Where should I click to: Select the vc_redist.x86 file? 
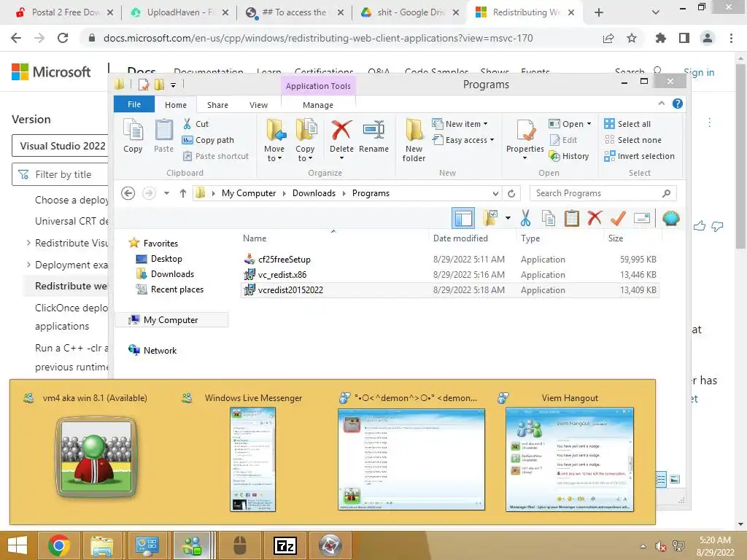(x=282, y=275)
